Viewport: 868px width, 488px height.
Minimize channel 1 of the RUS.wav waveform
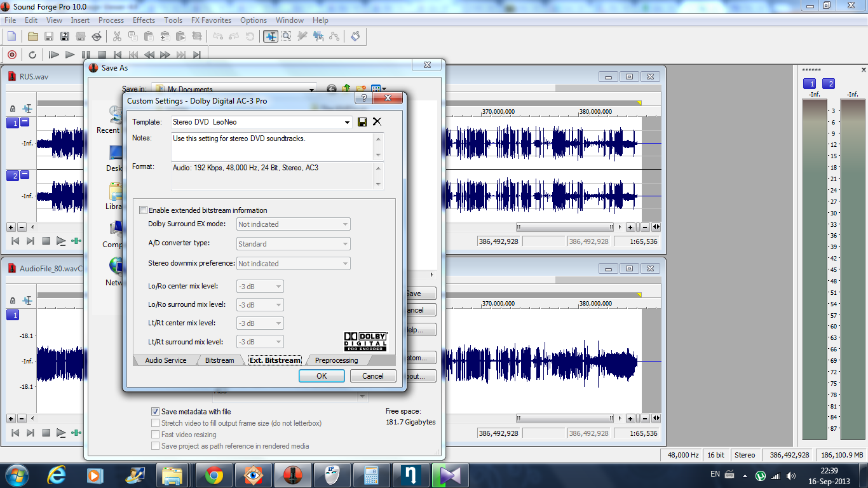pos(25,122)
